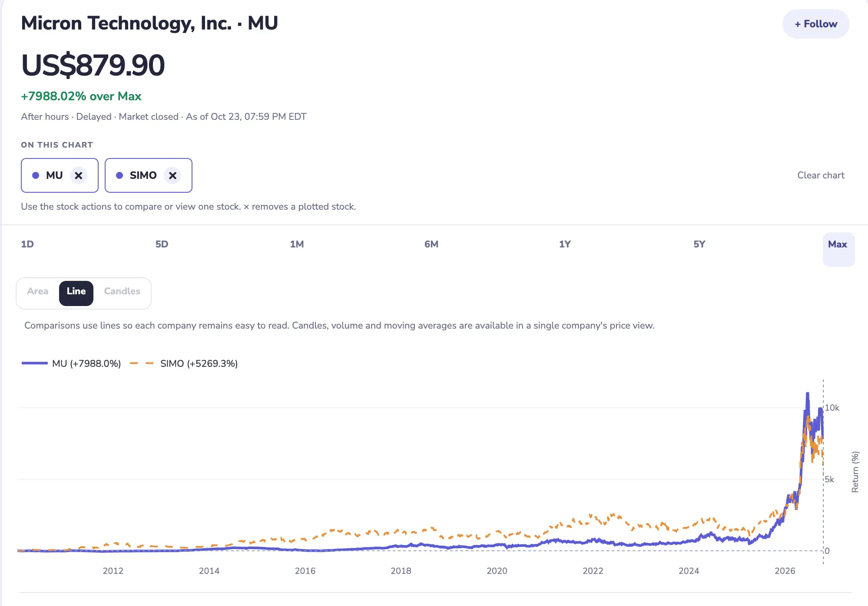The width and height of the screenshot is (868, 606).
Task: Select the 1D time range
Action: [27, 244]
